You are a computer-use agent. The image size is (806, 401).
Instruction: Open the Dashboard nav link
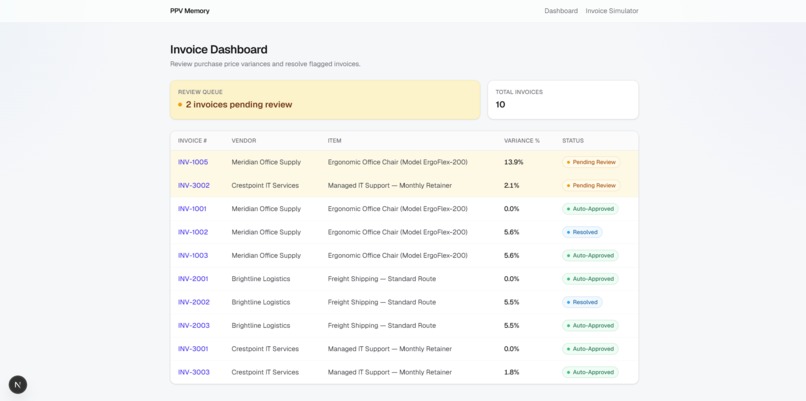(561, 11)
